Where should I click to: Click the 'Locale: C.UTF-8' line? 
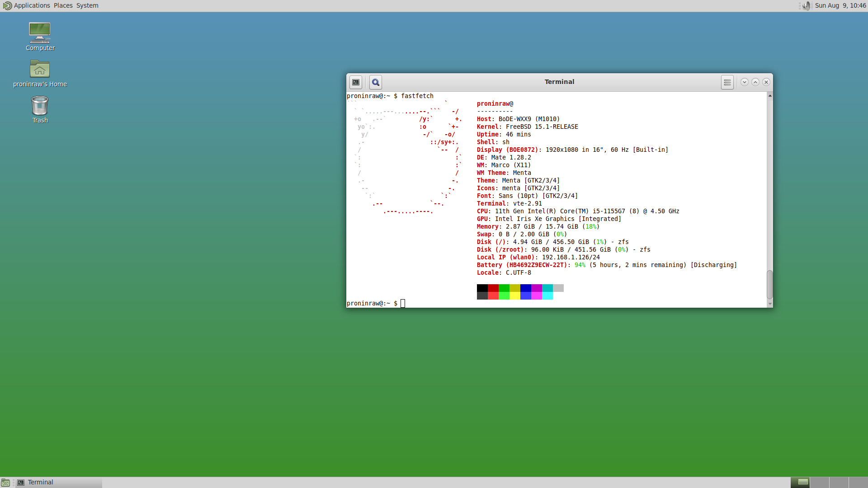click(504, 273)
